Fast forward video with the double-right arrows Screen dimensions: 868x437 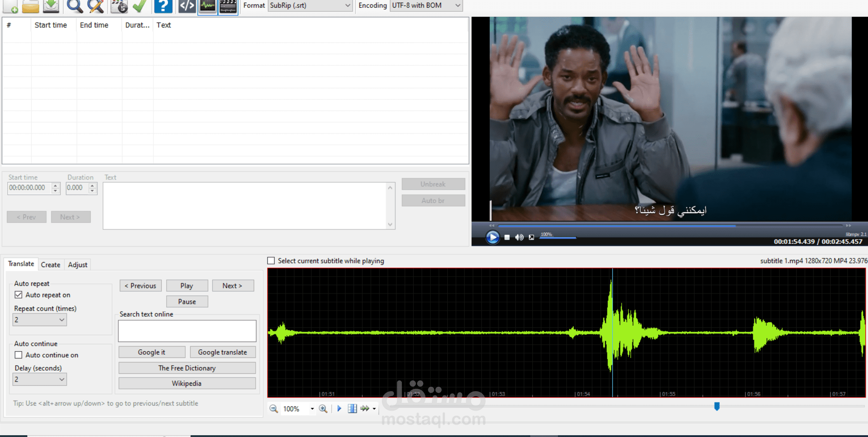coord(848,225)
